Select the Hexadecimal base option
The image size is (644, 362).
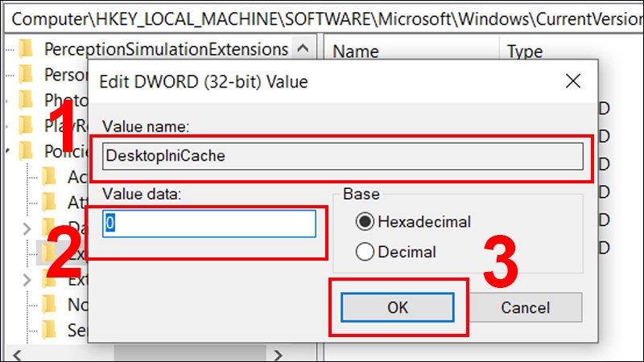click(413, 222)
